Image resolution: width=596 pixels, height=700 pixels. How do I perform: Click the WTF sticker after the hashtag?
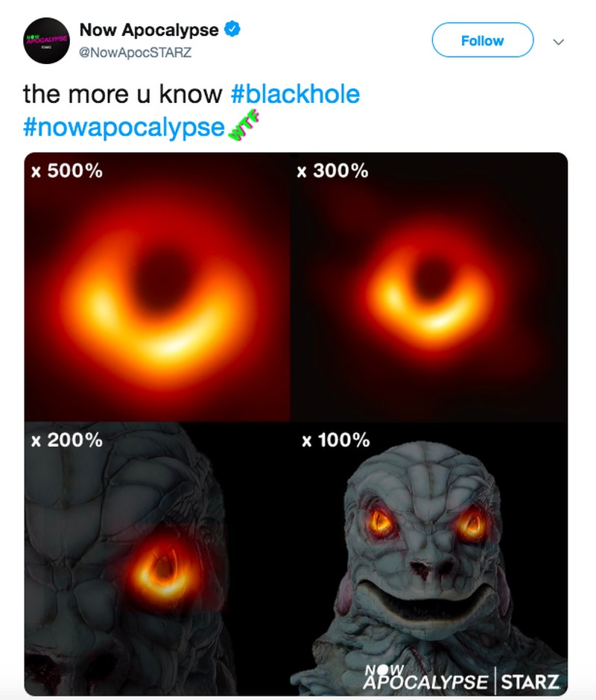coord(242,129)
